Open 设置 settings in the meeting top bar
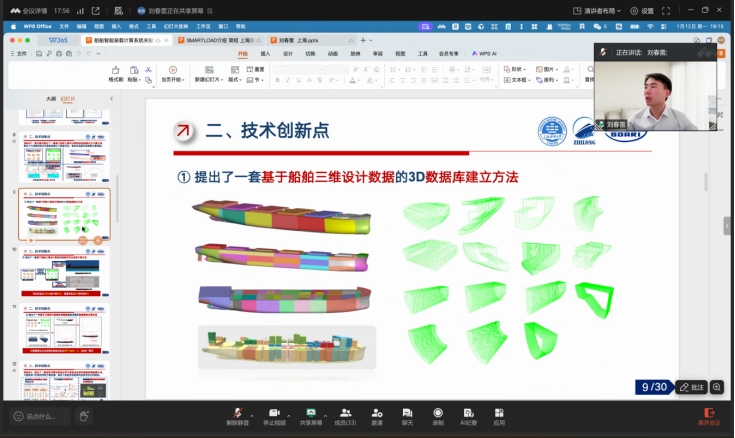The image size is (735, 438). (x=641, y=11)
